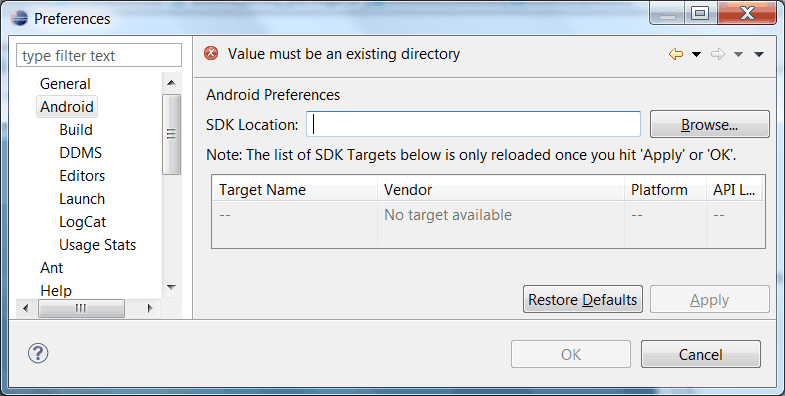Open the Launch preferences page
The width and height of the screenshot is (785, 396).
(x=82, y=199)
